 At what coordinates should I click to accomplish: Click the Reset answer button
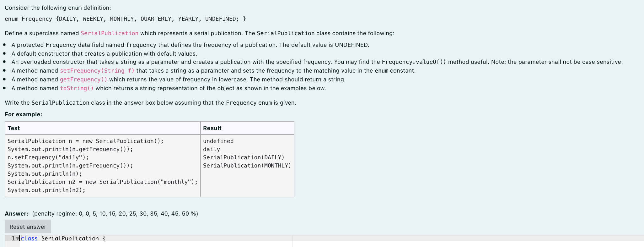(x=28, y=227)
